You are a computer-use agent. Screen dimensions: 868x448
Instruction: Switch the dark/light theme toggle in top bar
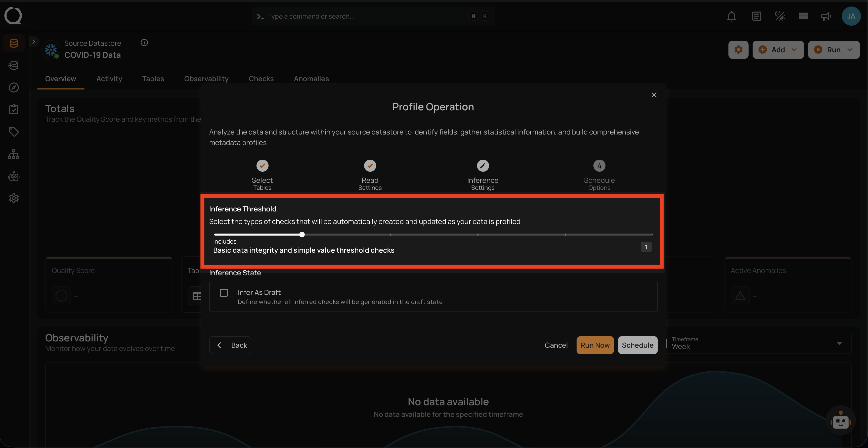[780, 16]
